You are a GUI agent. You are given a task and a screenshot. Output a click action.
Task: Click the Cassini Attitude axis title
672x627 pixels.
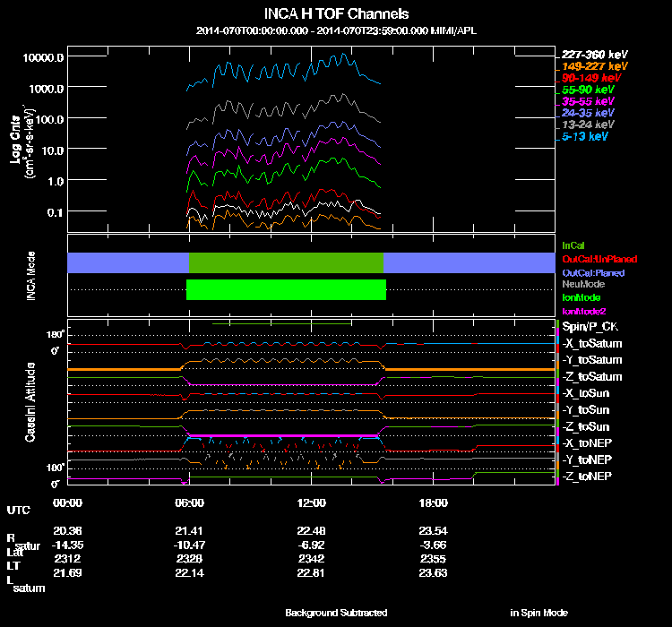click(x=30, y=402)
